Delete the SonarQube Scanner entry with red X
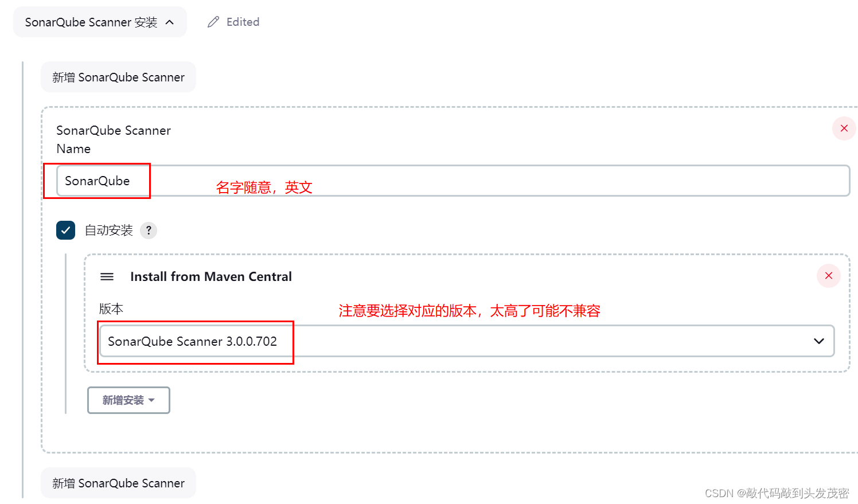 (844, 128)
